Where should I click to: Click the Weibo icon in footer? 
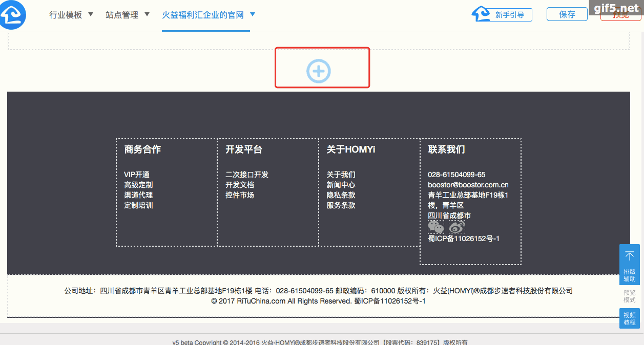tap(457, 227)
